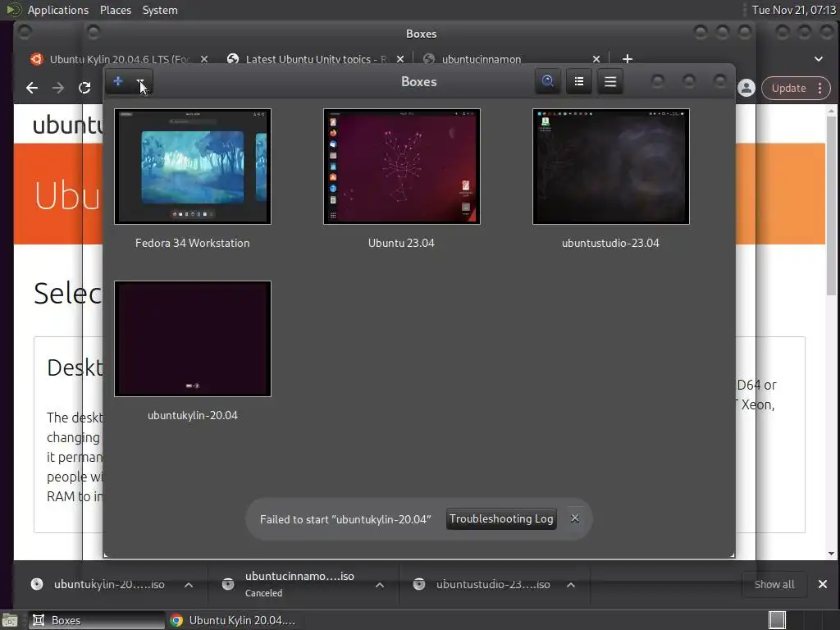The height and width of the screenshot is (630, 840).
Task: Open the Fedora 34 Workstation thumbnail
Action: point(193,167)
